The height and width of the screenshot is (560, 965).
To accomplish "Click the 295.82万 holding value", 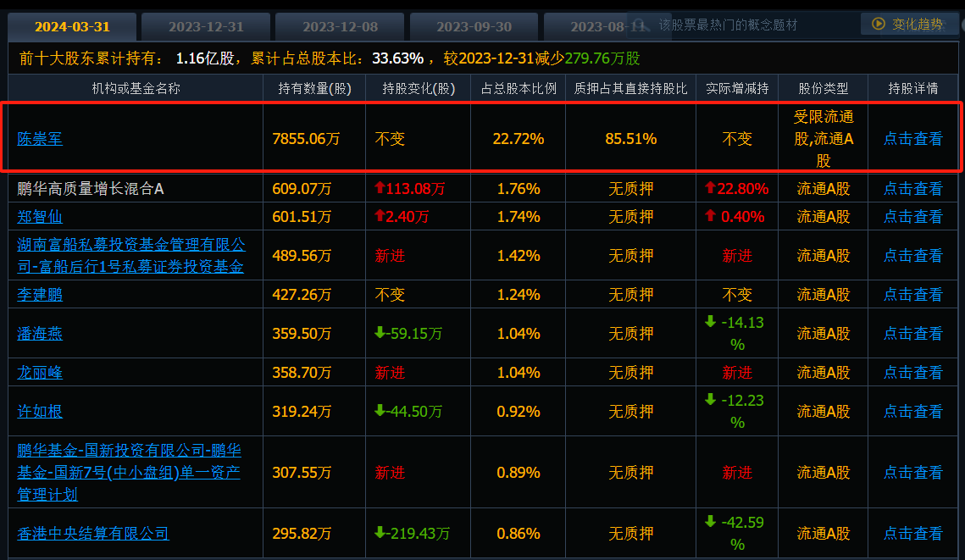I will point(302,533).
